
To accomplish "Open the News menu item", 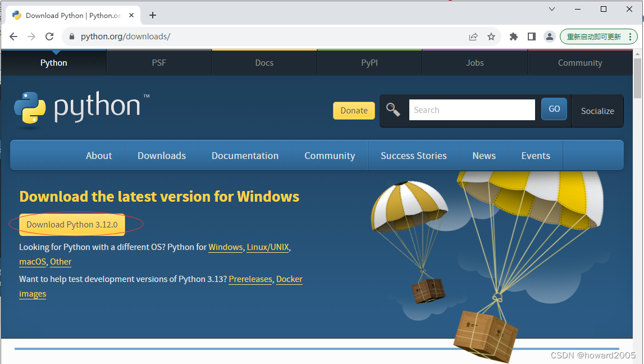I will click(484, 156).
